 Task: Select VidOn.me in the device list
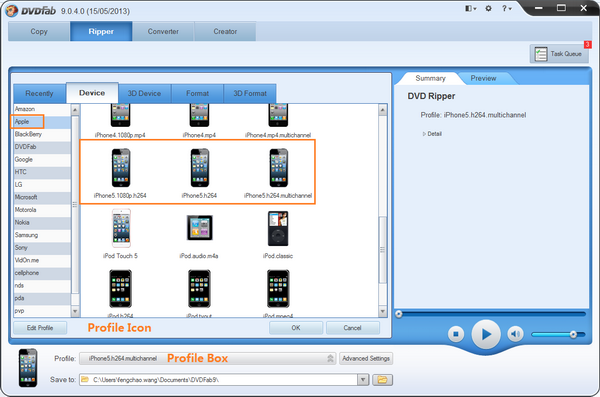[42, 261]
